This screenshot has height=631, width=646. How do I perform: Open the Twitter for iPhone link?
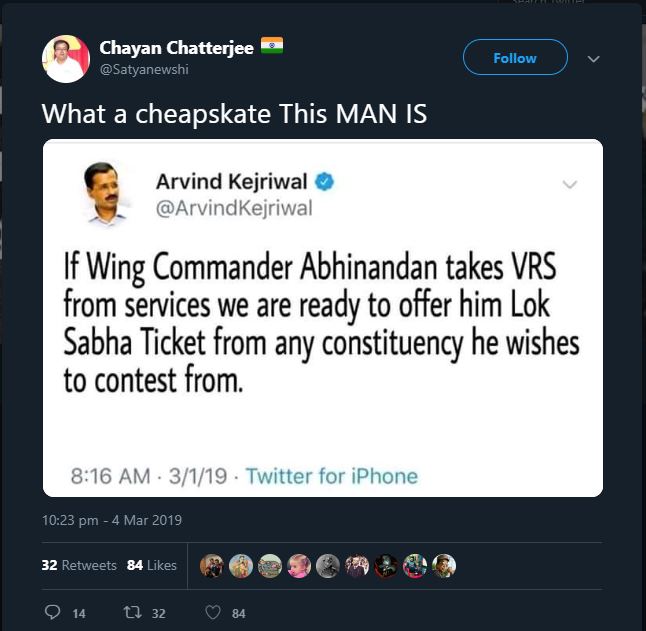tap(332, 476)
